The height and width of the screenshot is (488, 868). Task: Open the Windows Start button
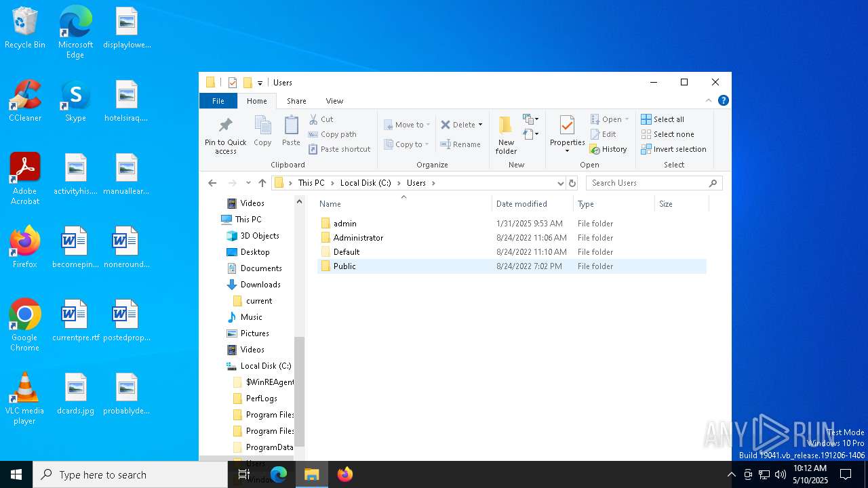click(16, 474)
